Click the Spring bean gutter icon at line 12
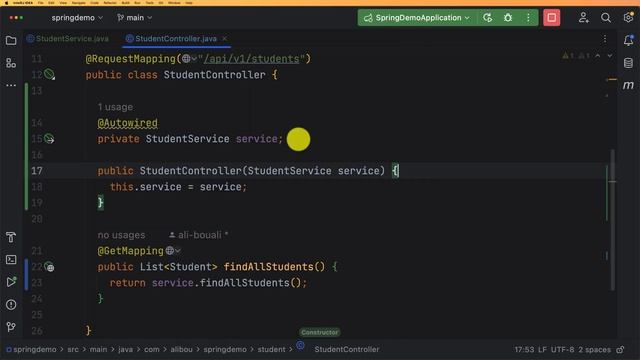The image size is (640, 360). point(49,74)
